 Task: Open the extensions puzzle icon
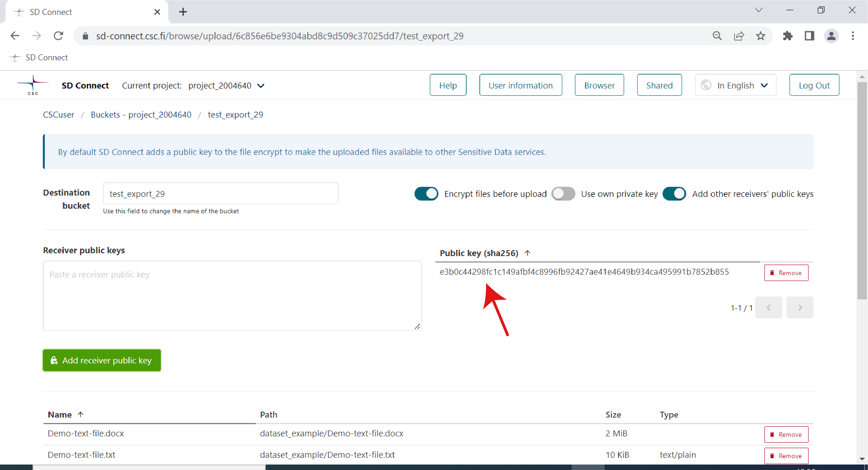[x=787, y=36]
